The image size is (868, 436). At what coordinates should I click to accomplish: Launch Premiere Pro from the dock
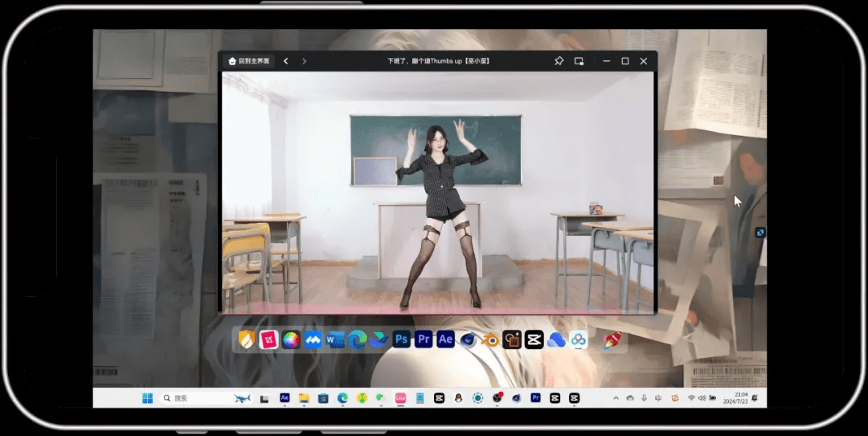click(424, 339)
